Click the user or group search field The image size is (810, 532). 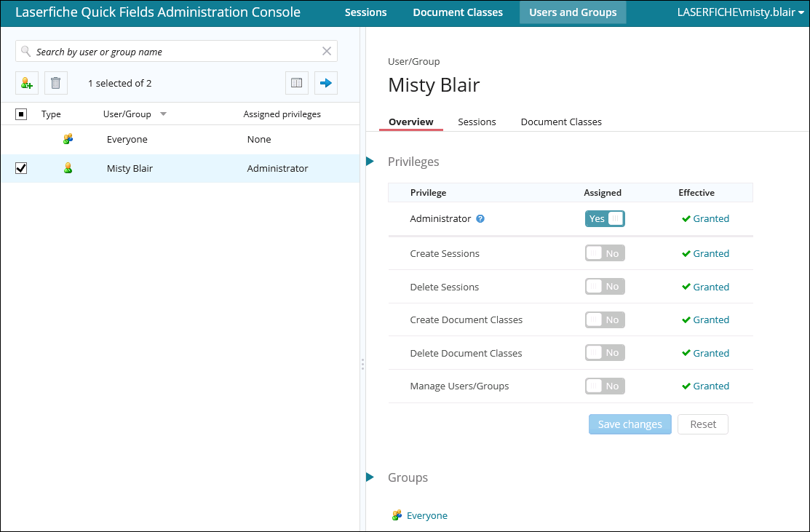pos(175,52)
